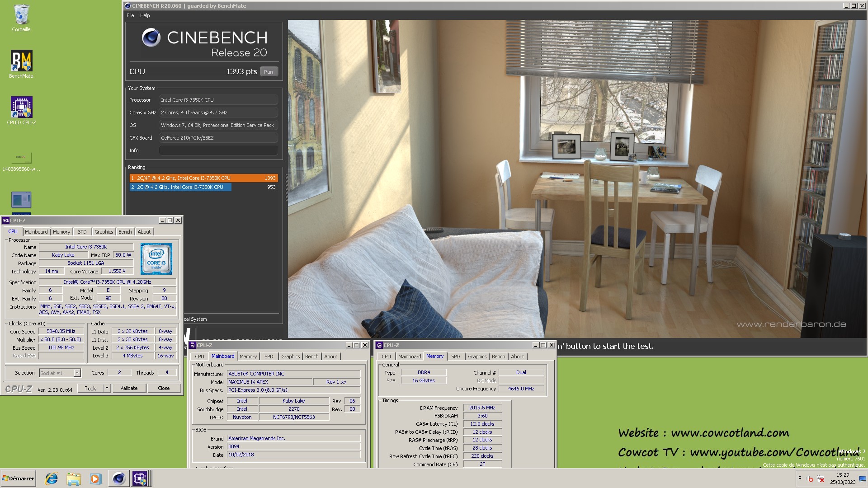The height and width of the screenshot is (488, 868).
Task: Click the CPU-Z CPU window title icon
Action: pyautogui.click(x=6, y=221)
